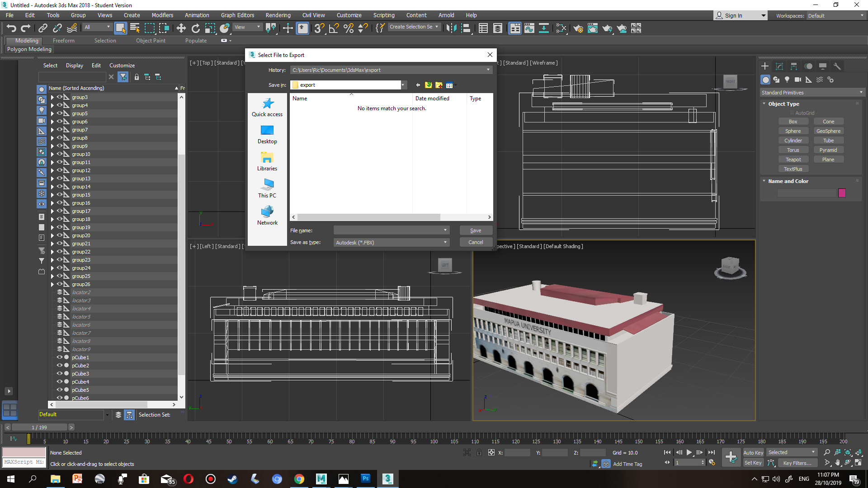The height and width of the screenshot is (488, 868).
Task: Click the Teapot primitive button
Action: tap(793, 160)
